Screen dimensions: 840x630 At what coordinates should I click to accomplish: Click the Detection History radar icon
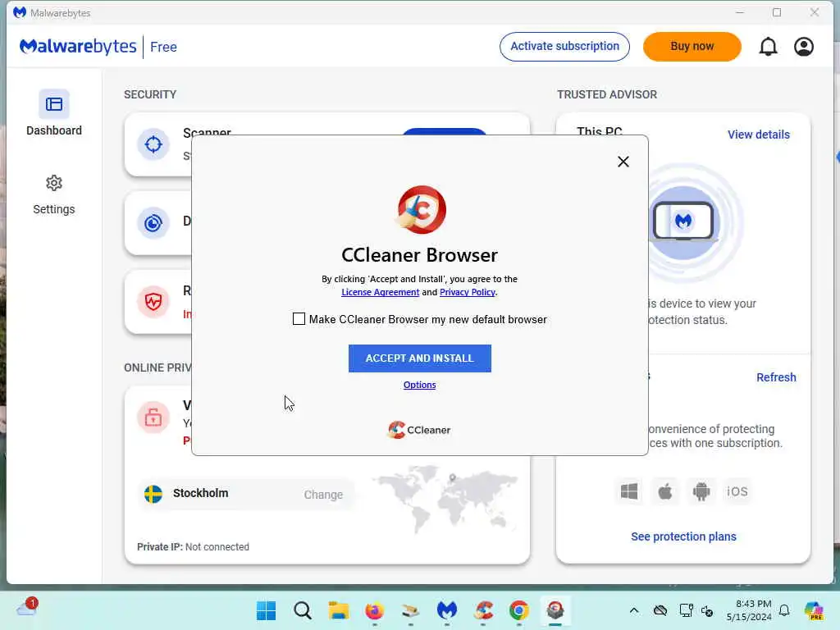(x=153, y=223)
